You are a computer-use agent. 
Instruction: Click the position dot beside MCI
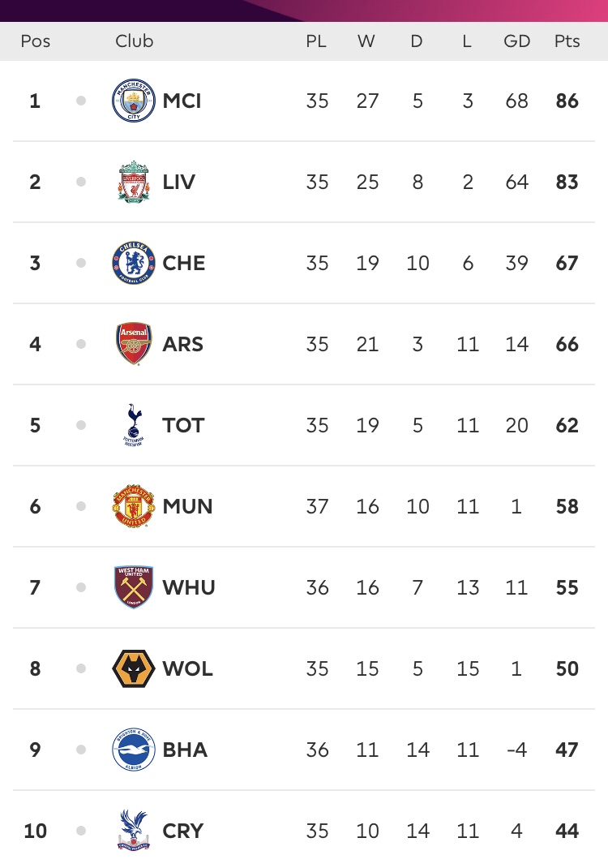tap(81, 101)
